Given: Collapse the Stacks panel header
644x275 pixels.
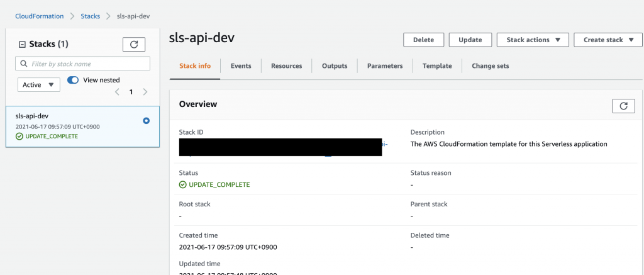Looking at the screenshot, I should 23,44.
